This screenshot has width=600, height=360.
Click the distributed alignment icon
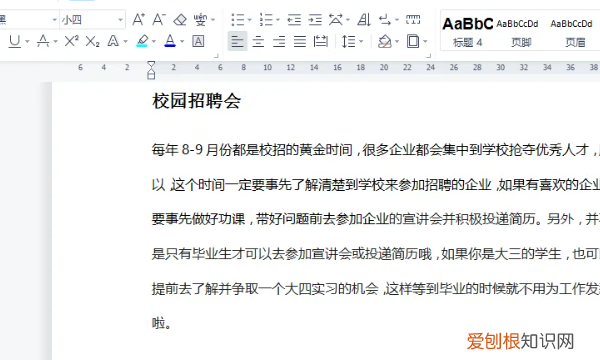[320, 41]
